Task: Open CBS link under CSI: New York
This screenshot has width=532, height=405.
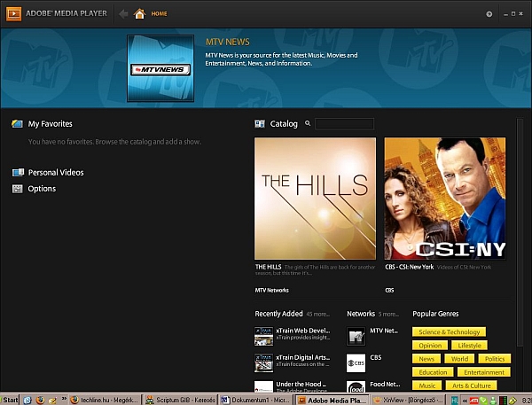Action: [x=389, y=291]
